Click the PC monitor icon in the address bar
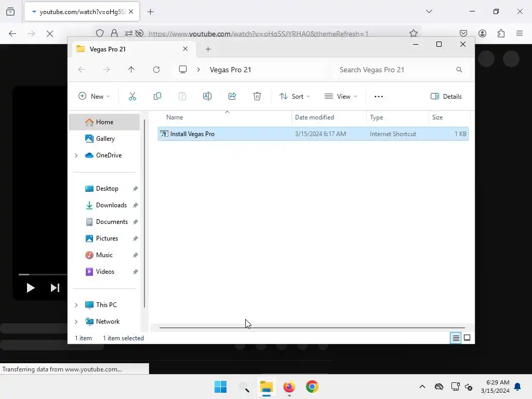Viewport: 532px width, 399px height. click(x=183, y=70)
